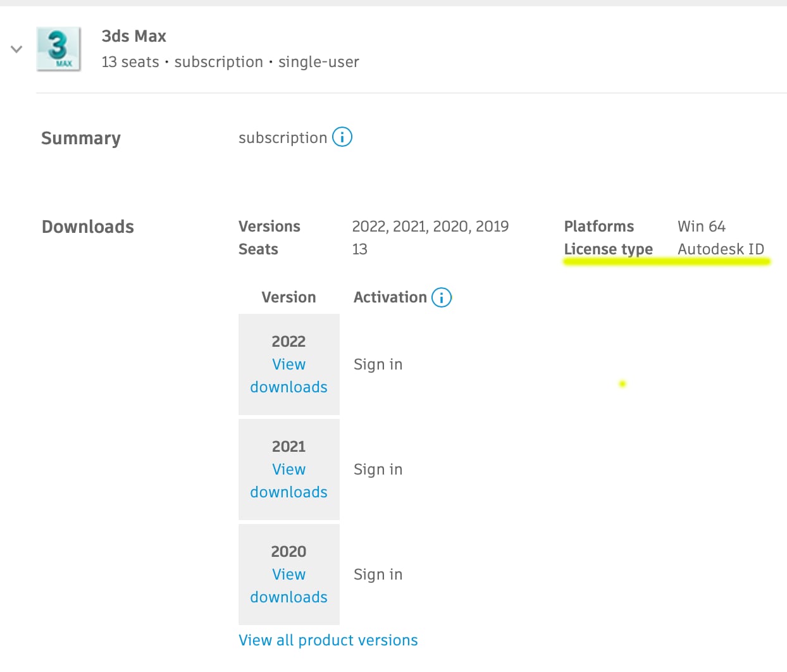Screen dimensions: 787x672
Task: Click the 3ds Max product icon
Action: click(59, 49)
